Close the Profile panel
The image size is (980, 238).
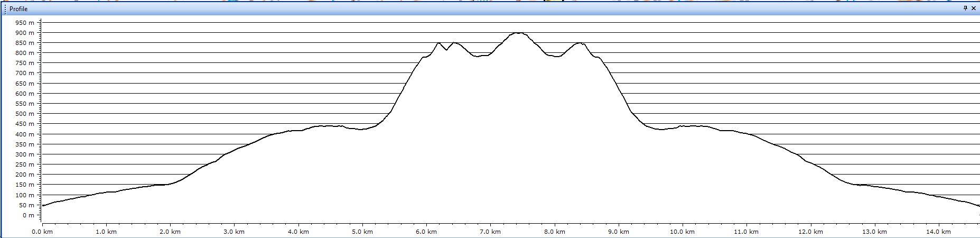tap(974, 8)
